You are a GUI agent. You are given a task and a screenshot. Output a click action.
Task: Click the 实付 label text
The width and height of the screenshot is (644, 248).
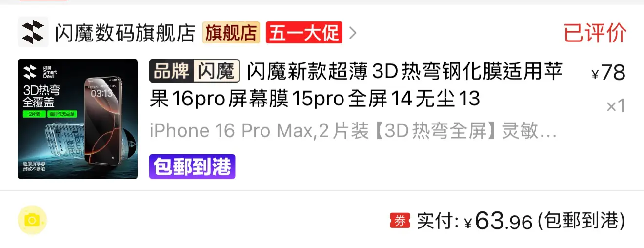point(437,221)
